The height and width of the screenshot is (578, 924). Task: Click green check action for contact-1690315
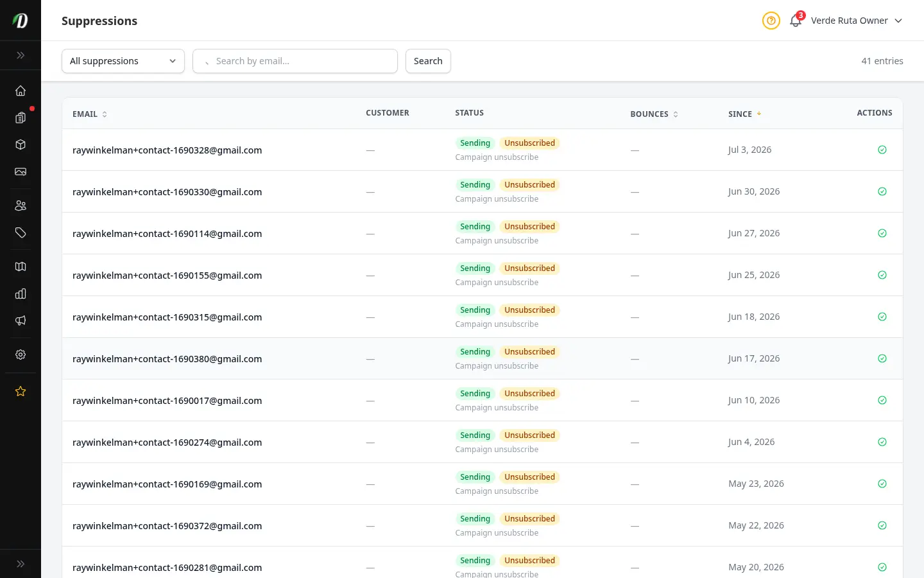pos(882,317)
